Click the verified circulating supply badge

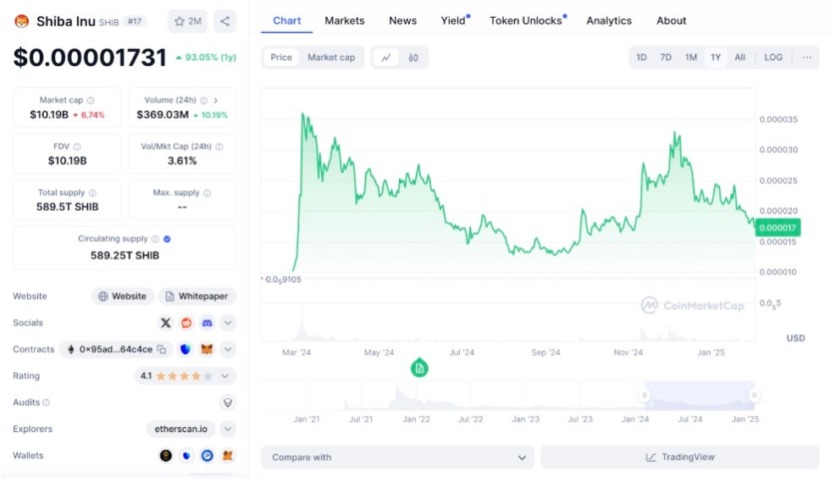coord(168,239)
